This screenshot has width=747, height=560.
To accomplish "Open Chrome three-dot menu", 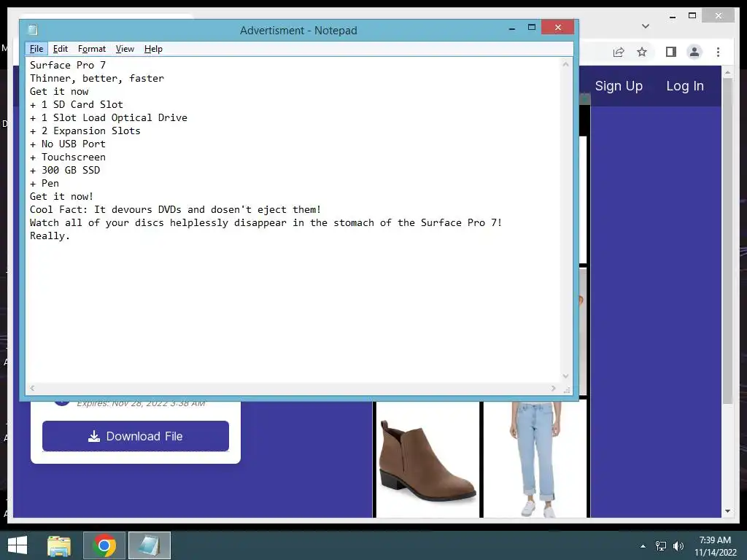I will click(x=718, y=52).
